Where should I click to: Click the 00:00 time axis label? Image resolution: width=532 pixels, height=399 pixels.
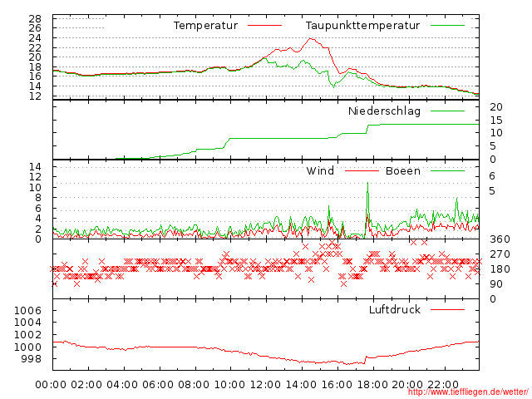(51, 385)
